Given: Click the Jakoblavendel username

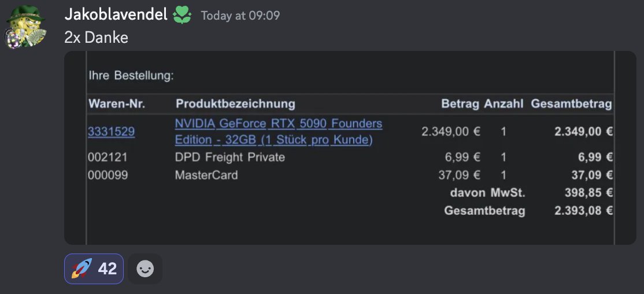Looking at the screenshot, I should point(116,15).
